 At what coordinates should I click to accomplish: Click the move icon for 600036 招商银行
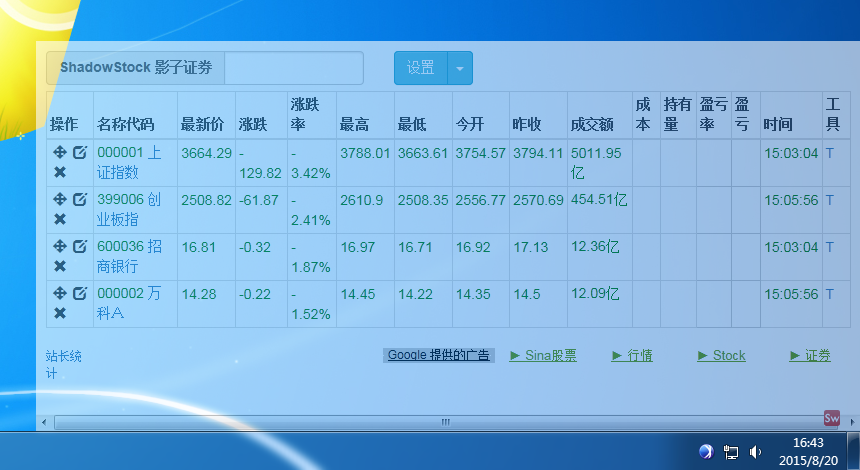click(x=60, y=246)
